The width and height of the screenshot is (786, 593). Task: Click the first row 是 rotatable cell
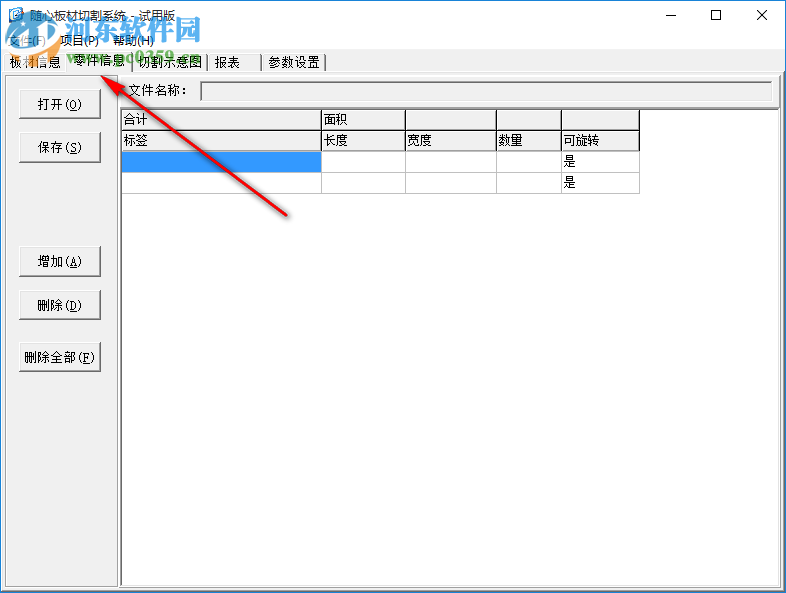click(601, 162)
